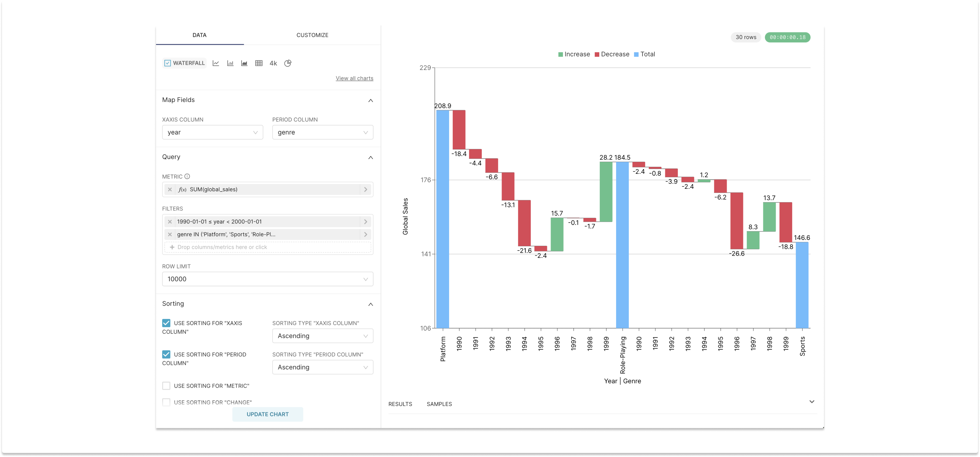Select the pie chart type icon
The height and width of the screenshot is (457, 980).
click(x=288, y=63)
